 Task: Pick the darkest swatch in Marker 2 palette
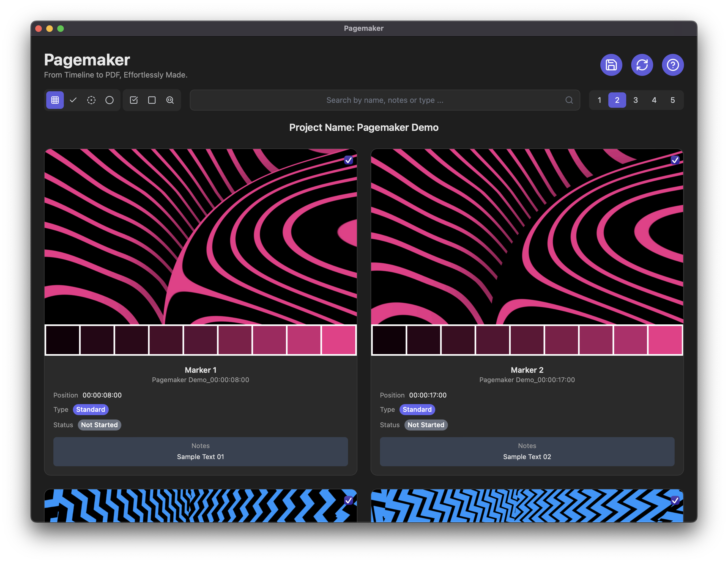click(389, 340)
